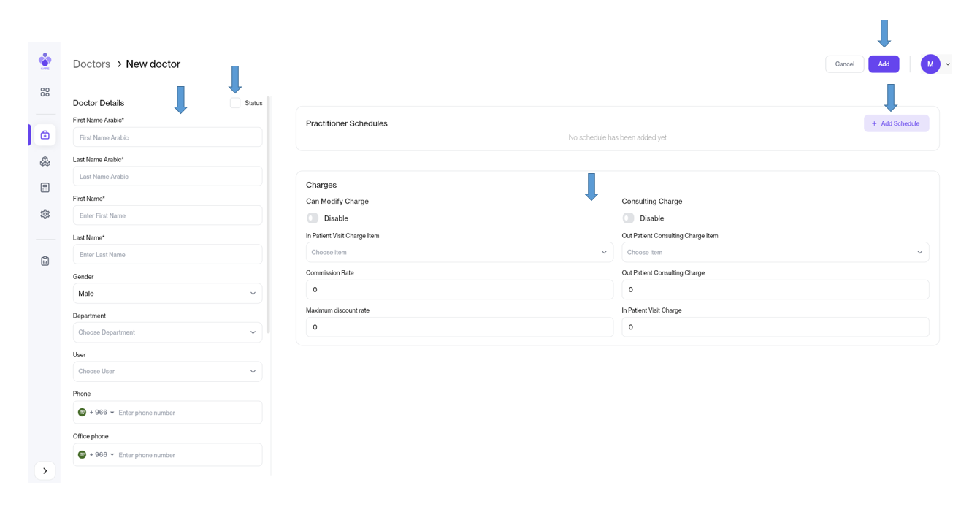Image resolution: width=980 pixels, height=512 pixels.
Task: Expand the sidebar with arrow button
Action: [x=45, y=471]
